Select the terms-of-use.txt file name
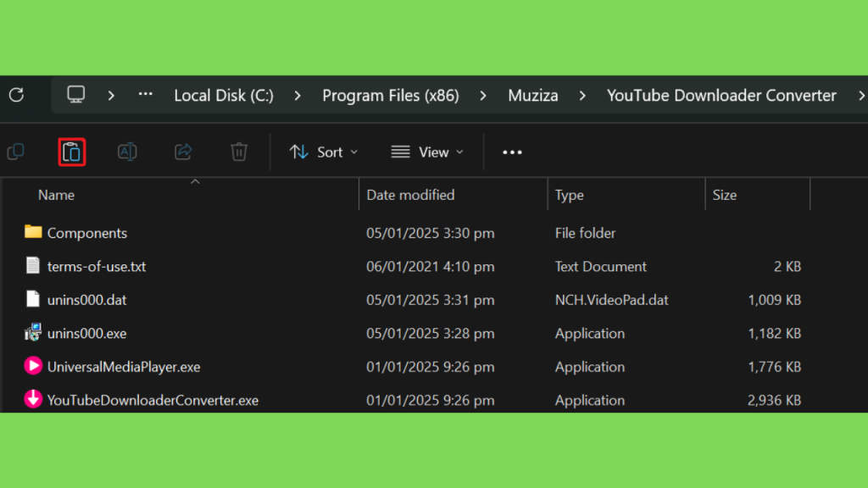The image size is (868, 488). (97, 267)
